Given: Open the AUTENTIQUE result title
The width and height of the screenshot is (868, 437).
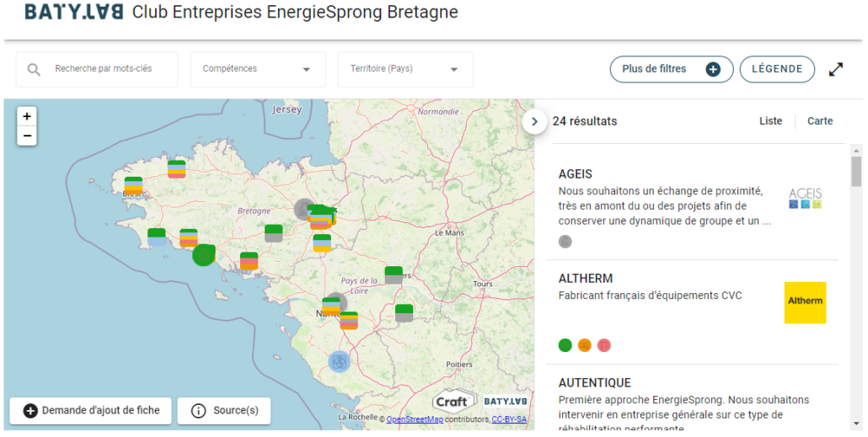Looking at the screenshot, I should (594, 383).
